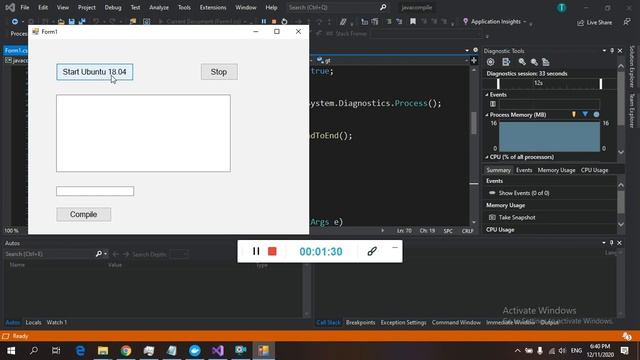The width and height of the screenshot is (640, 360).
Task: Click the stop debugging icon in toolbar
Action: [274, 21]
